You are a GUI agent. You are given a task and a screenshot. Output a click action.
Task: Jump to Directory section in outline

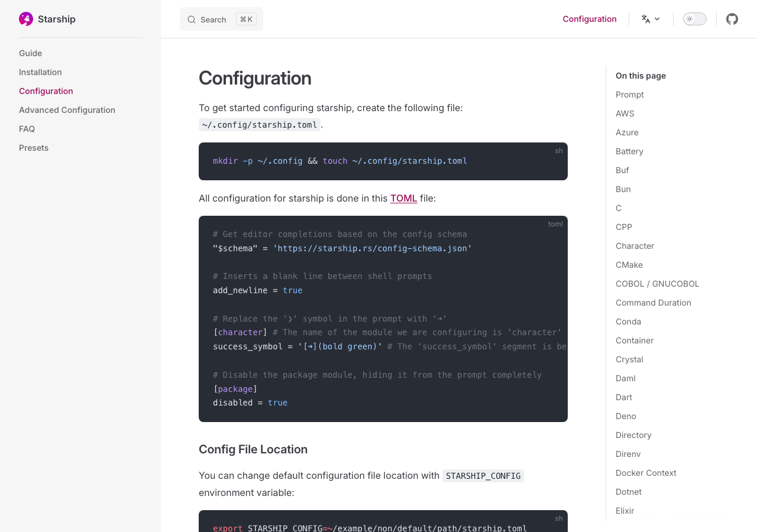coord(633,435)
